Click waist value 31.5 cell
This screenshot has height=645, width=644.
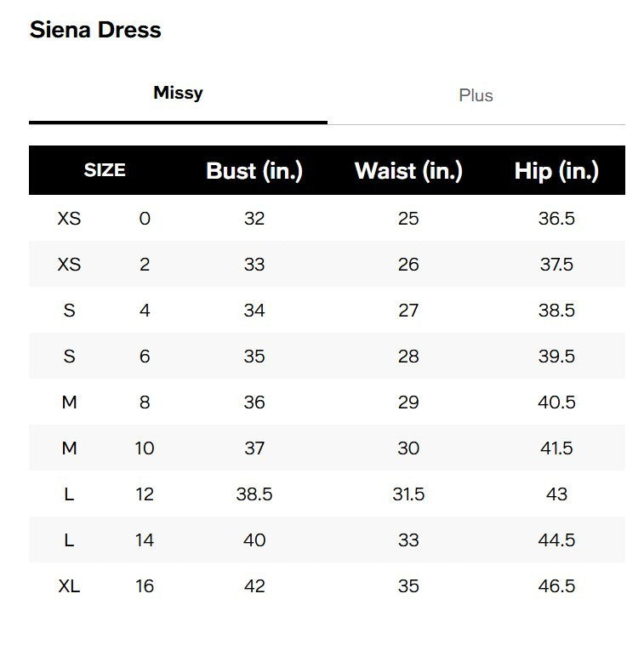[x=408, y=494]
